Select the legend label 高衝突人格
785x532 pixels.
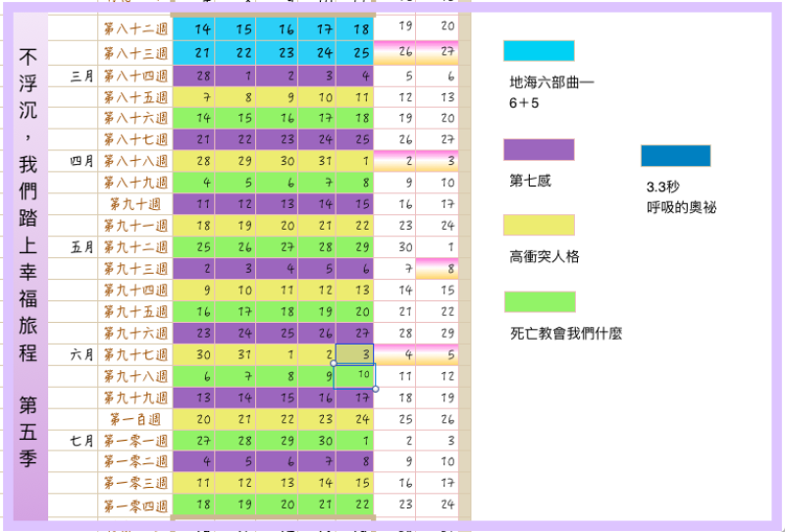pyautogui.click(x=545, y=257)
